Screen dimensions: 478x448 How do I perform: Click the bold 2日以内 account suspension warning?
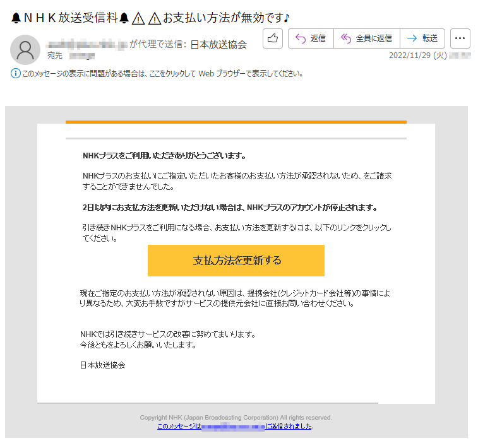[x=230, y=208]
